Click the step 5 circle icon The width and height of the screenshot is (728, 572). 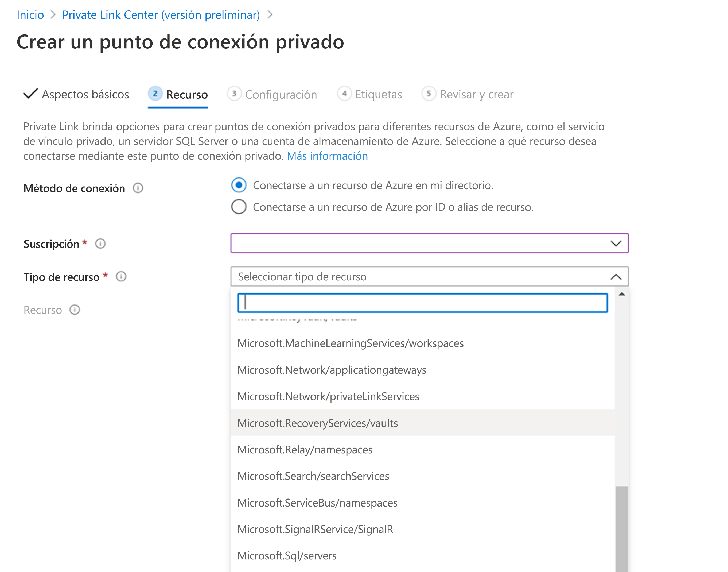(x=429, y=94)
